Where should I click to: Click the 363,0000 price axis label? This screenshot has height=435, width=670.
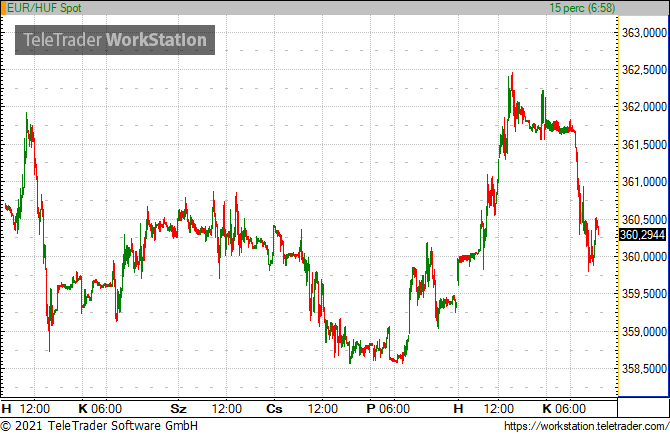point(644,33)
